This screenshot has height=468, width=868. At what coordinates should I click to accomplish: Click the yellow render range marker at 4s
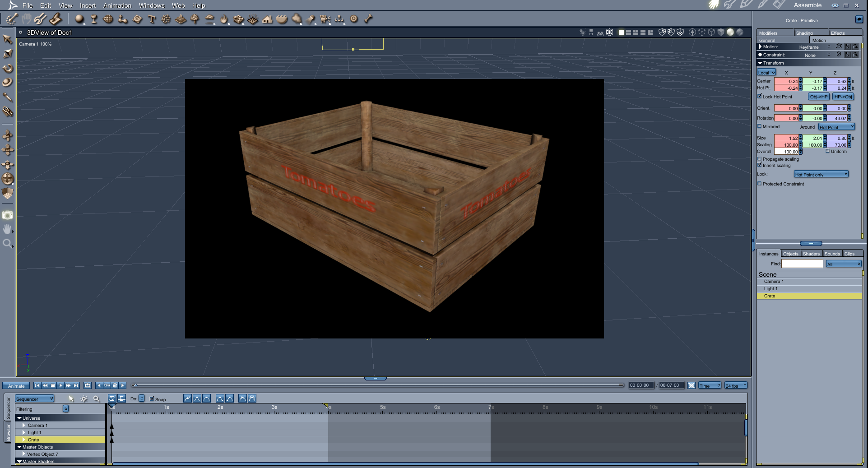tap(325, 406)
